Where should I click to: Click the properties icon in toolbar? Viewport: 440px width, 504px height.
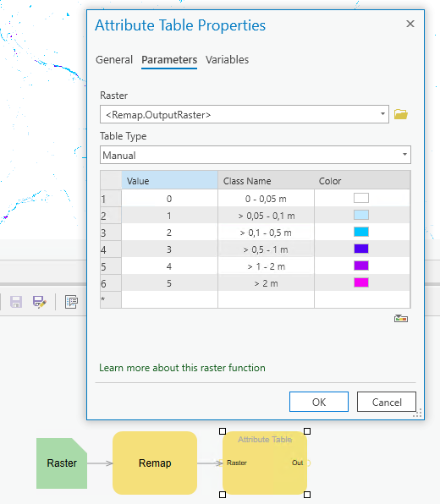(71, 302)
